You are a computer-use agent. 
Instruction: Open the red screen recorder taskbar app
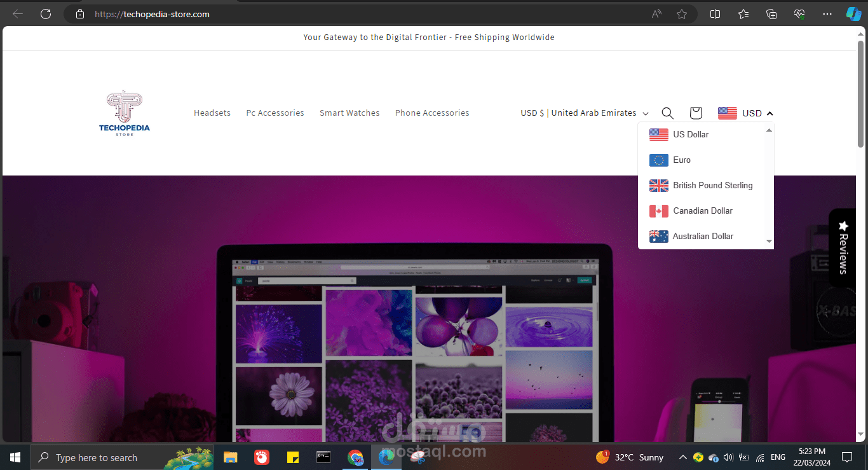point(261,457)
